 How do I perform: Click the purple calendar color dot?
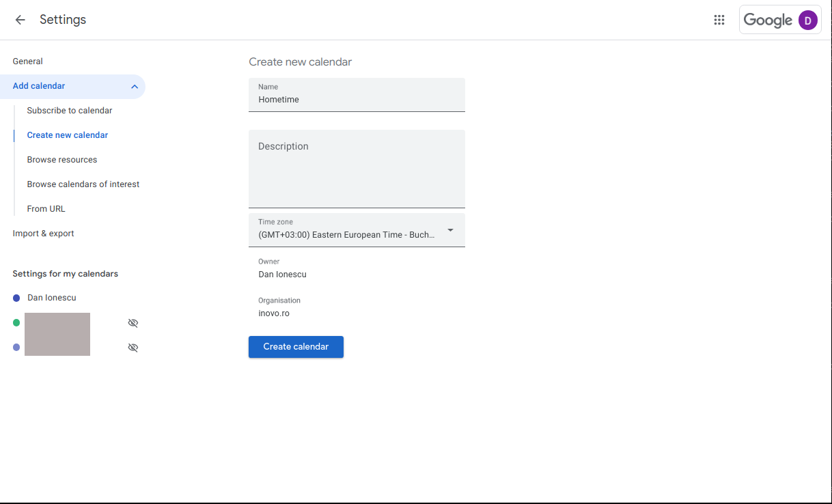click(16, 347)
